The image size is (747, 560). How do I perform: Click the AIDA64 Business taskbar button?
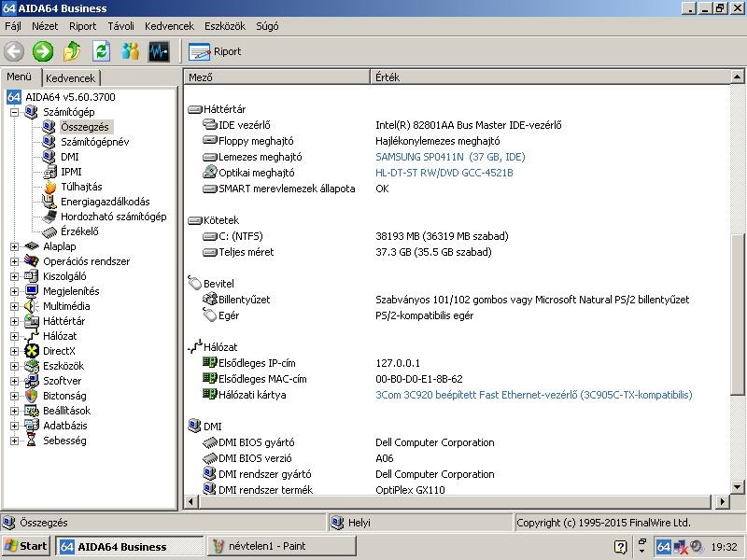pyautogui.click(x=130, y=546)
